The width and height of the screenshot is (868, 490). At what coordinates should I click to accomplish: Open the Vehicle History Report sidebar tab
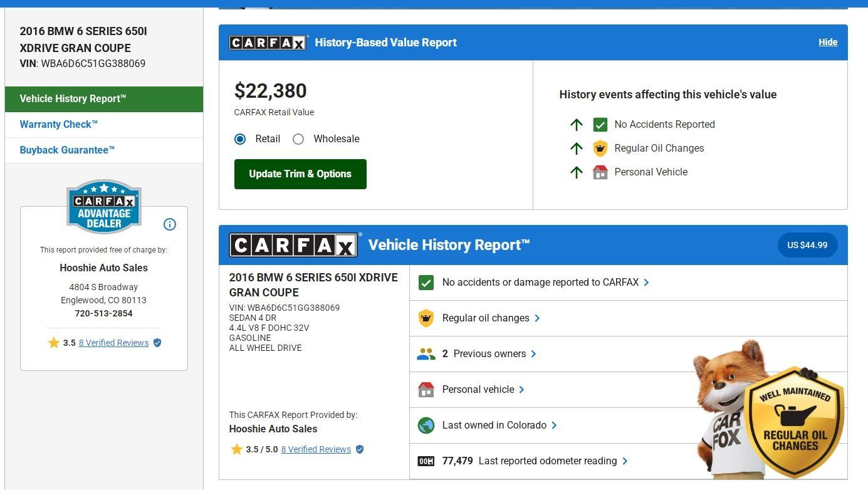point(104,99)
